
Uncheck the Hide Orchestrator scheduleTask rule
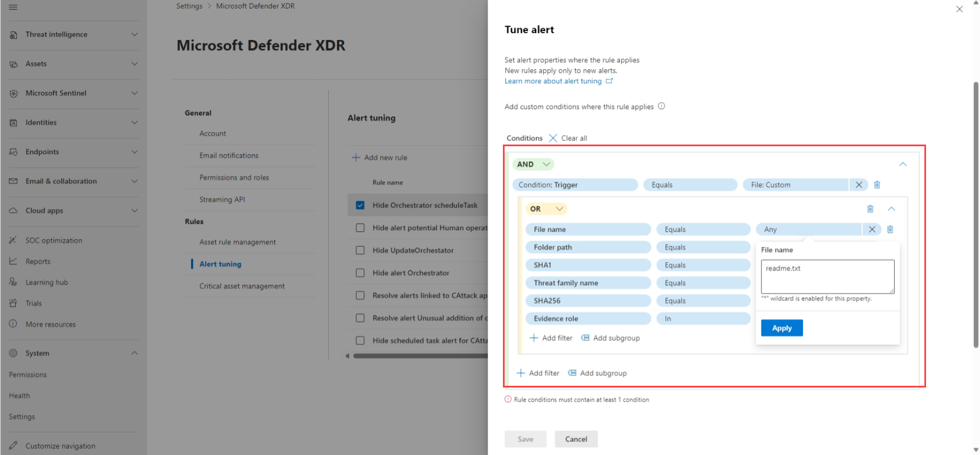pyautogui.click(x=360, y=205)
